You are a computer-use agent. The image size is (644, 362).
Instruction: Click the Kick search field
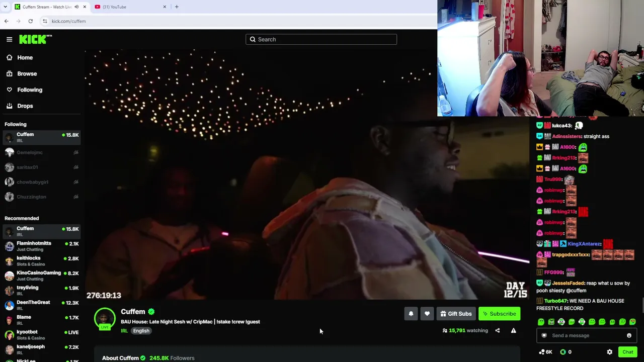(321, 39)
